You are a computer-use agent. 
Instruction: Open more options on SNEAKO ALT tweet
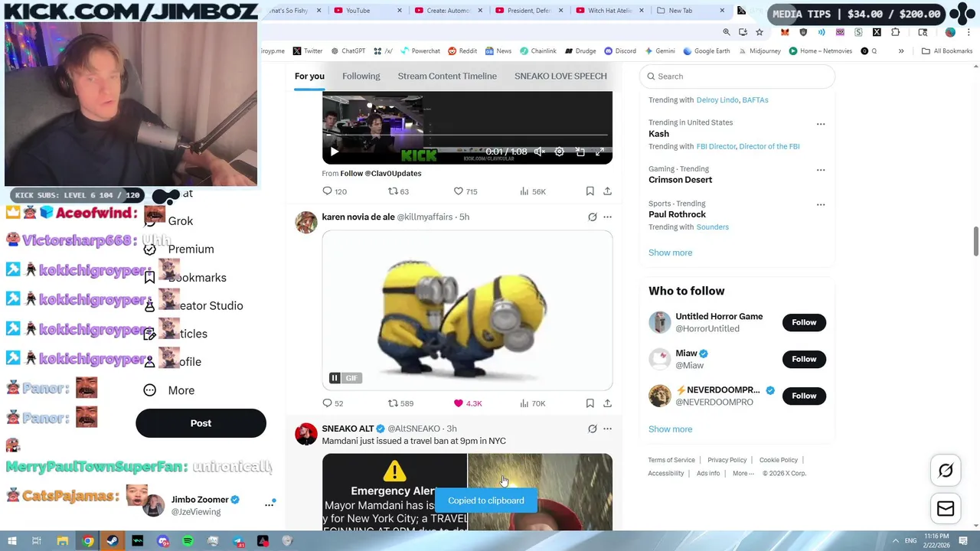coord(607,429)
